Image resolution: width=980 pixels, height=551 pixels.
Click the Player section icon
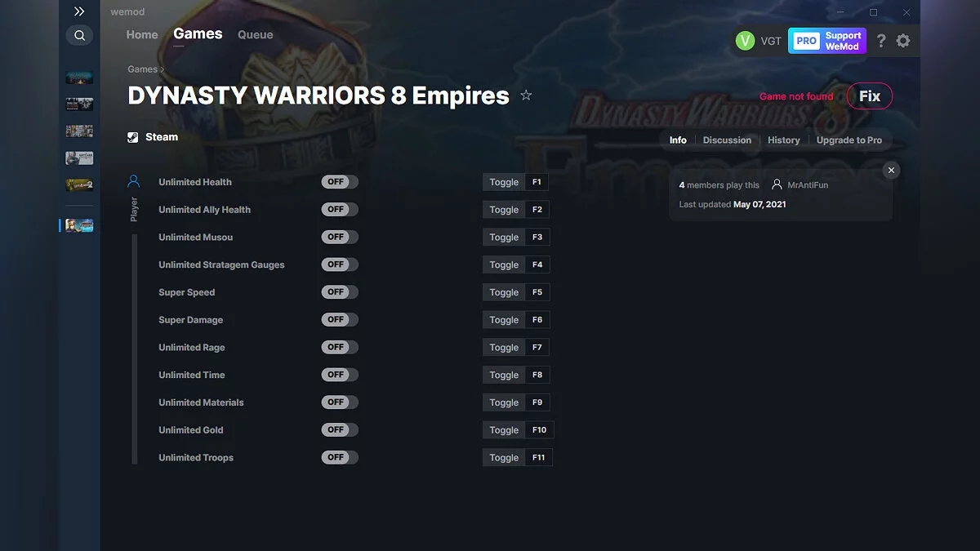tap(133, 180)
